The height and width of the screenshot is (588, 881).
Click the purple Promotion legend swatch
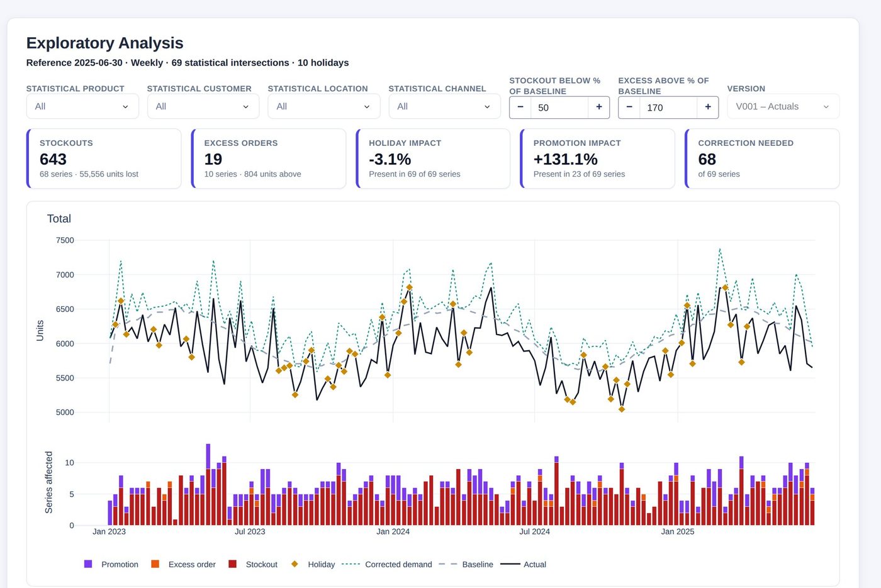point(88,564)
